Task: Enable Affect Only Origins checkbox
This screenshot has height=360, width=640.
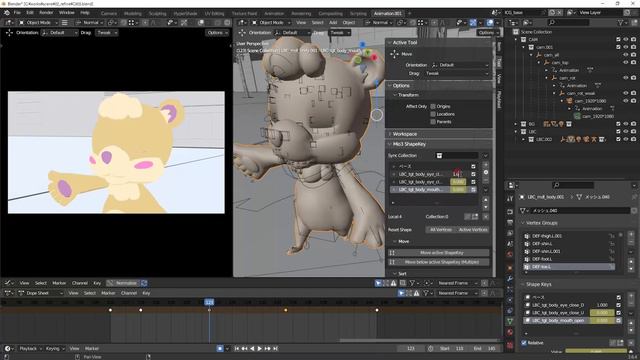Action: [433, 106]
